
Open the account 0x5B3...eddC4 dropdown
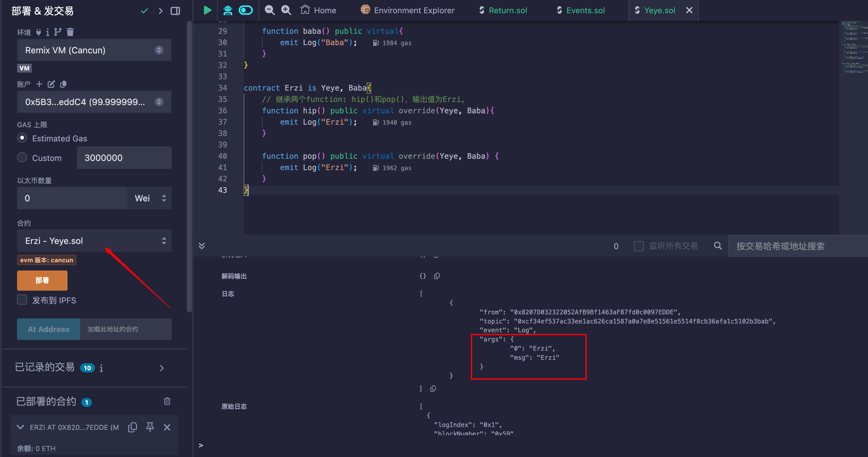94,102
